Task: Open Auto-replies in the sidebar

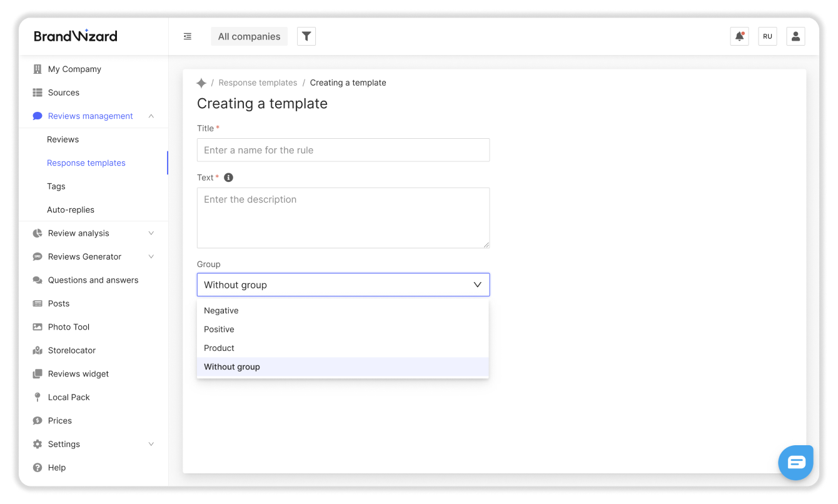Action: tap(71, 209)
